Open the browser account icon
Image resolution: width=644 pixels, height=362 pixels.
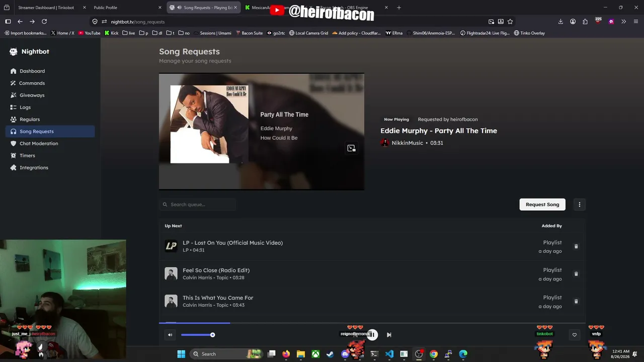[573, 22]
